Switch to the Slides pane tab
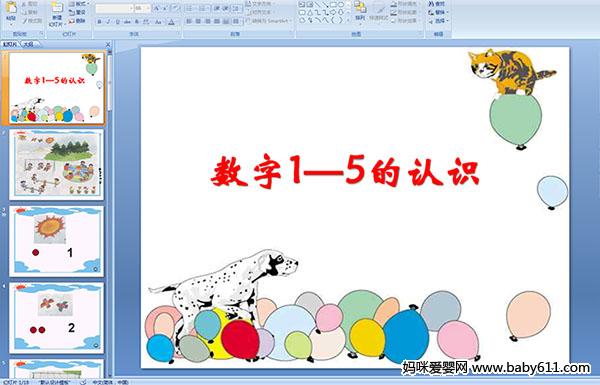 pyautogui.click(x=10, y=44)
